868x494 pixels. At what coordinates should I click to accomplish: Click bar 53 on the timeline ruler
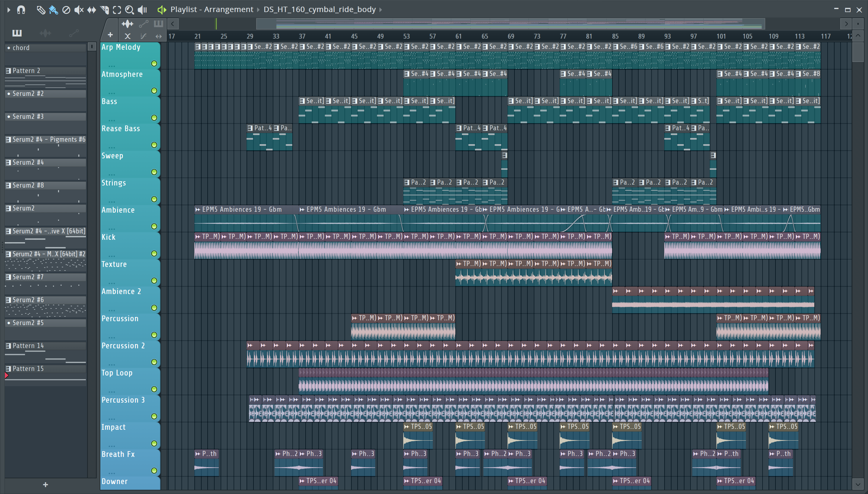point(407,36)
